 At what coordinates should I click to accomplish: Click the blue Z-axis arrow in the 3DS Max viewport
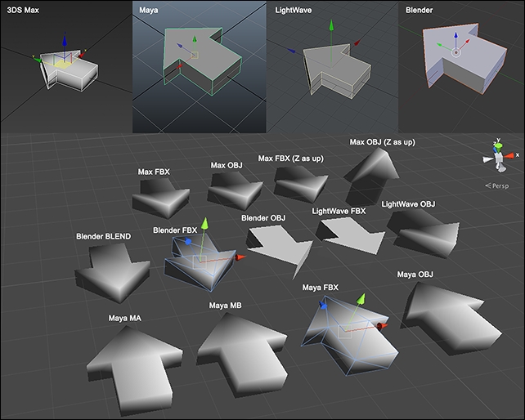click(x=65, y=39)
